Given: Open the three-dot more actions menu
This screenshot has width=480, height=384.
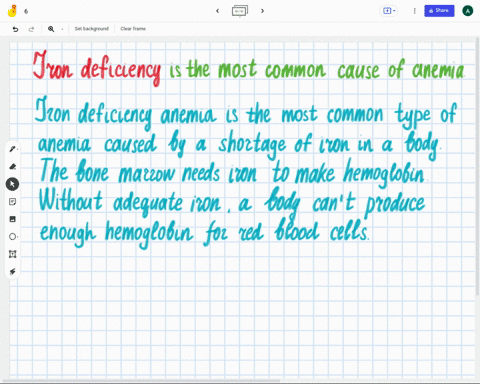Looking at the screenshot, I should (x=414, y=11).
